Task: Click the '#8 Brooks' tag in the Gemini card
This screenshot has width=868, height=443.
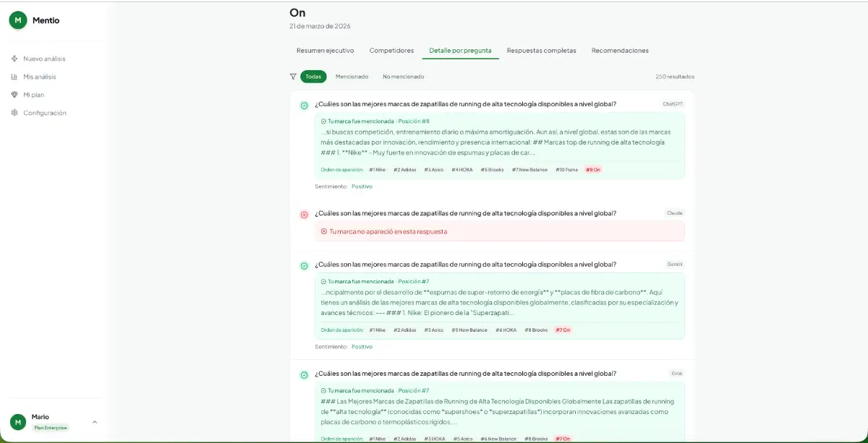Action: click(x=536, y=330)
